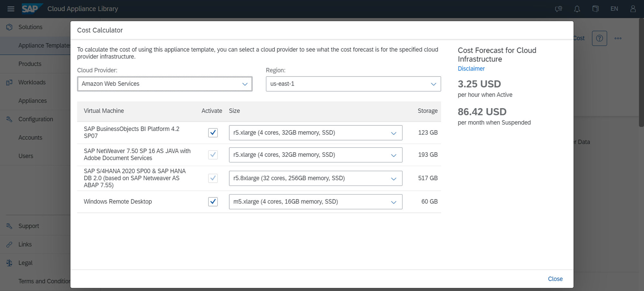Screen dimensions: 644x291
Task: Expand the Cloud Provider dropdown
Action: point(165,84)
